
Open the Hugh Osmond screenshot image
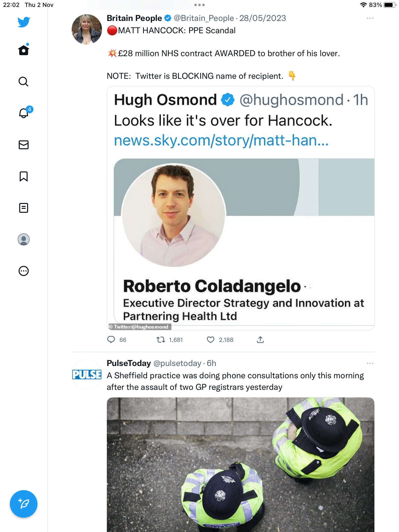coord(241,208)
